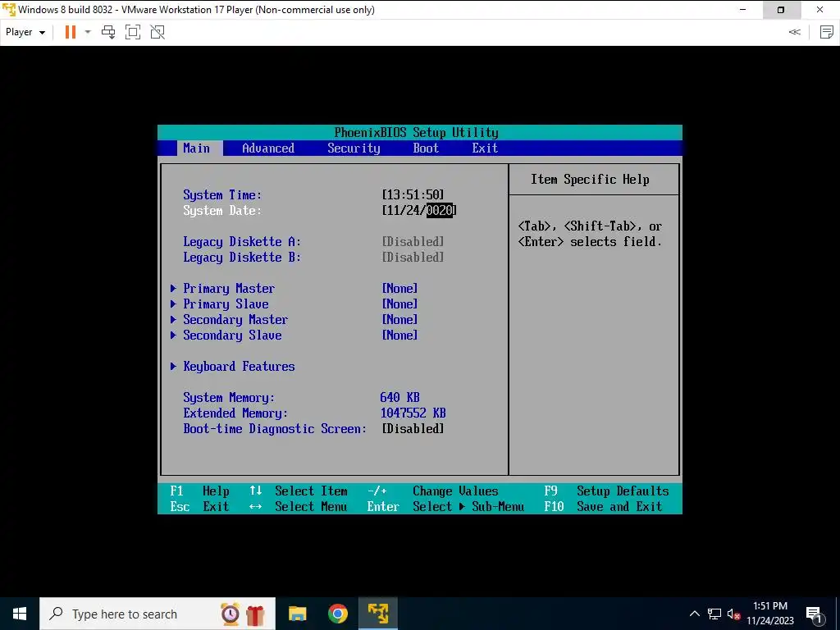840x630 pixels.
Task: Click the Esc Exit hint in footer
Action: [200, 506]
